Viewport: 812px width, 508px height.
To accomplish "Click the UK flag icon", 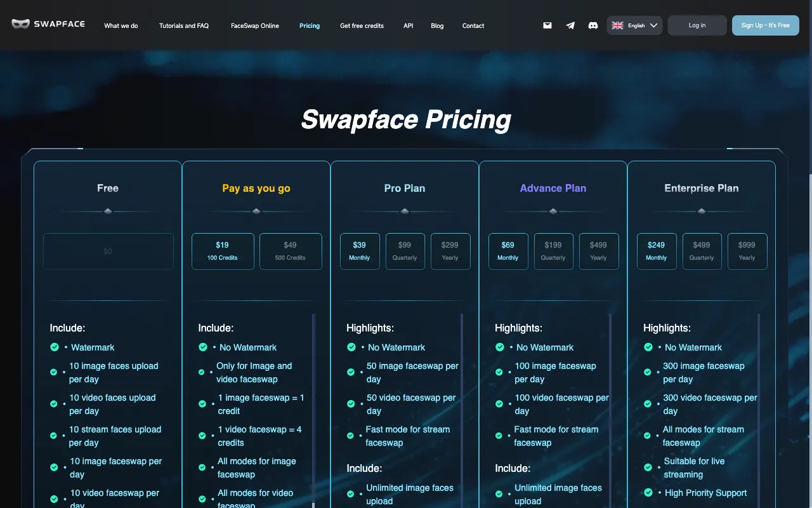I will (x=617, y=25).
